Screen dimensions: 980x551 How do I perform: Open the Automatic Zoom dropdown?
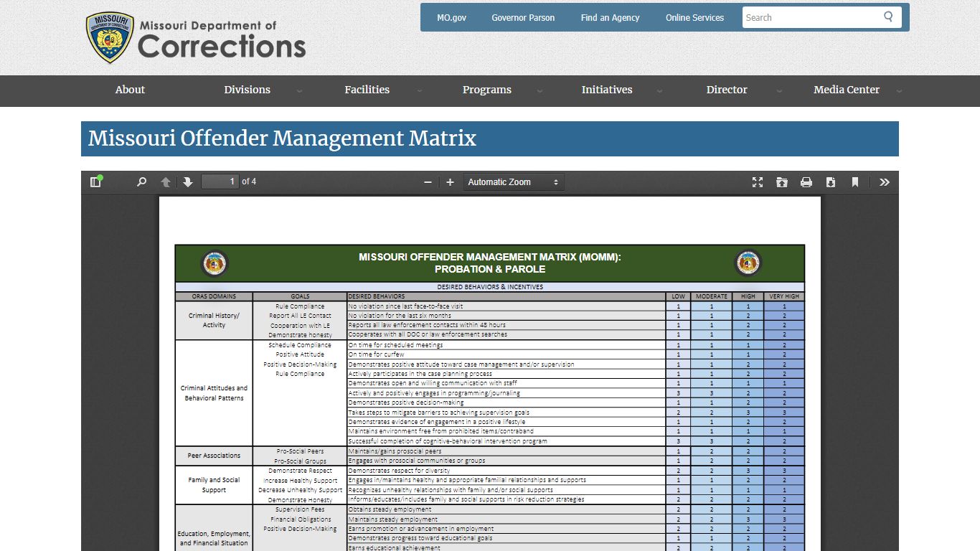[x=514, y=182]
